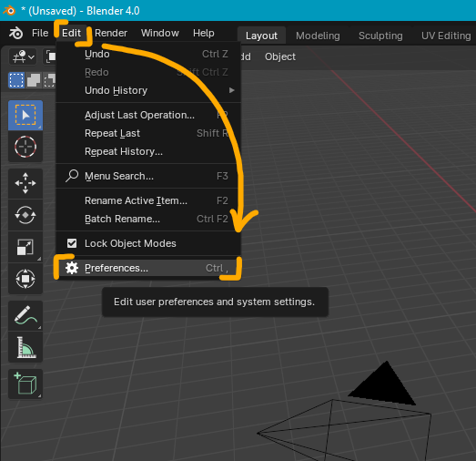Activate the Measure tool
The height and width of the screenshot is (461, 476).
click(x=25, y=347)
